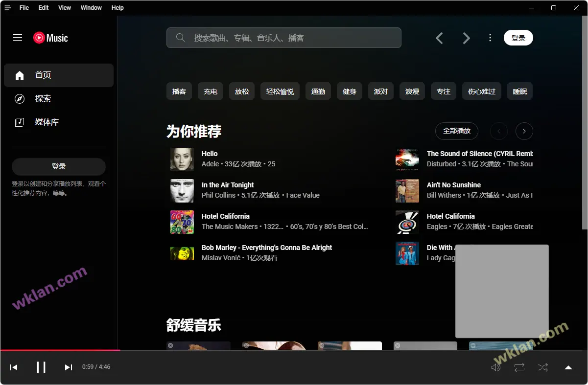Expand the player page with up arrow

click(568, 367)
